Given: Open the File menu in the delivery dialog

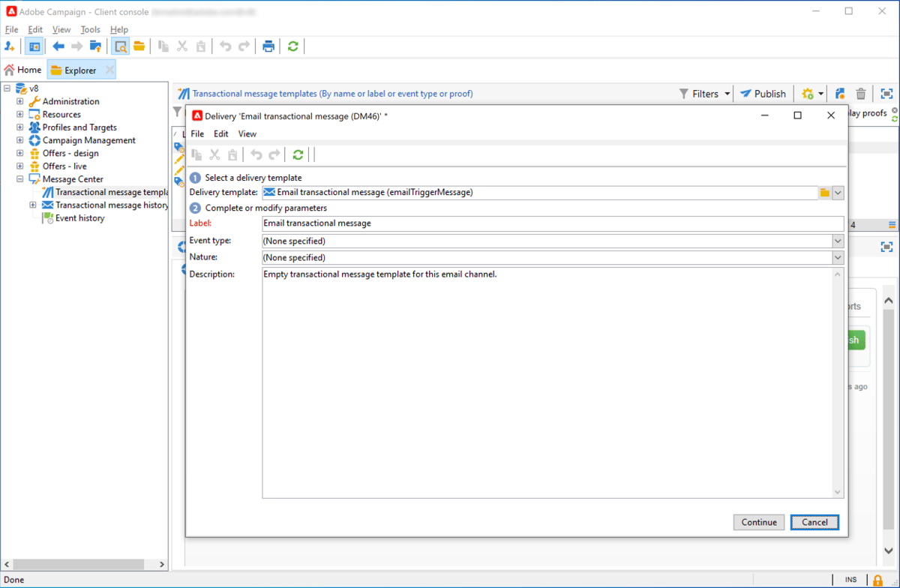Looking at the screenshot, I should [x=196, y=133].
